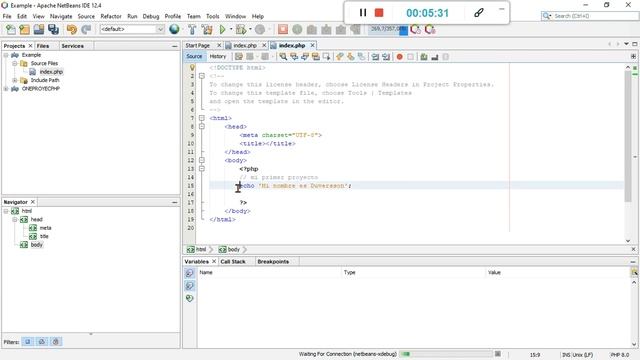This screenshot has height=360, width=640.
Task: Switch to the Call Stack tab
Action: click(x=233, y=262)
